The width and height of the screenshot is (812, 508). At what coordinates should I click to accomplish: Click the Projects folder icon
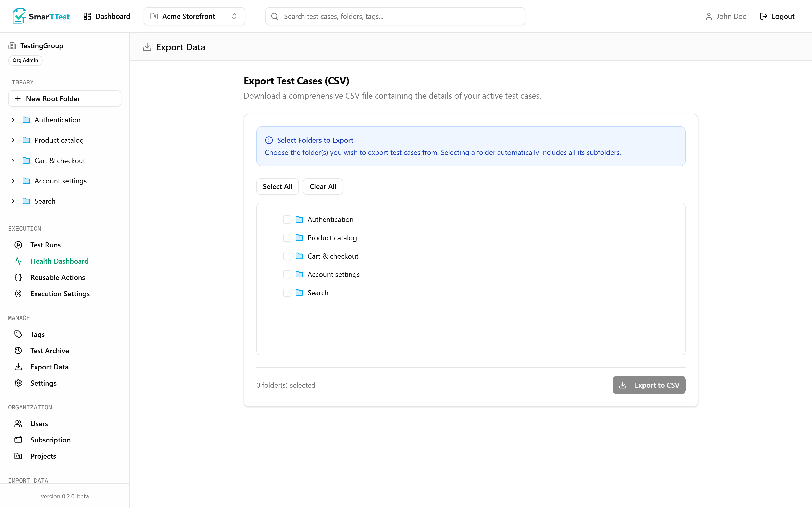click(x=19, y=456)
